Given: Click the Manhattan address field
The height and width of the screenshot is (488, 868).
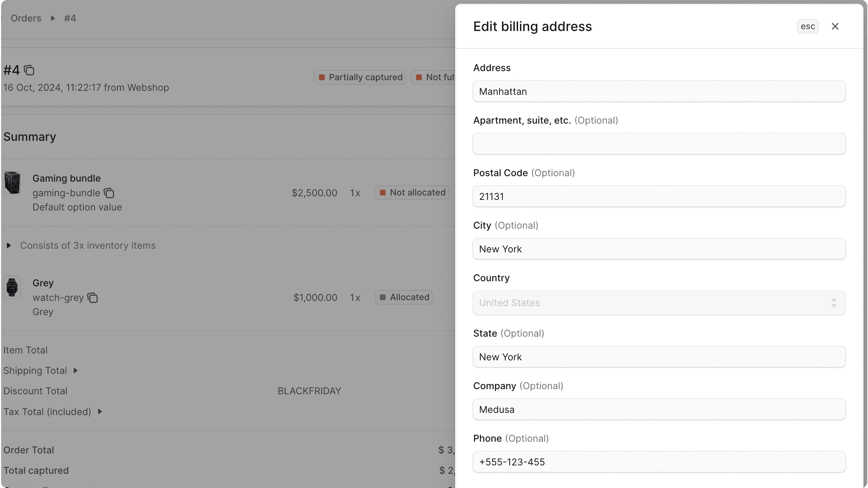Looking at the screenshot, I should tap(659, 91).
